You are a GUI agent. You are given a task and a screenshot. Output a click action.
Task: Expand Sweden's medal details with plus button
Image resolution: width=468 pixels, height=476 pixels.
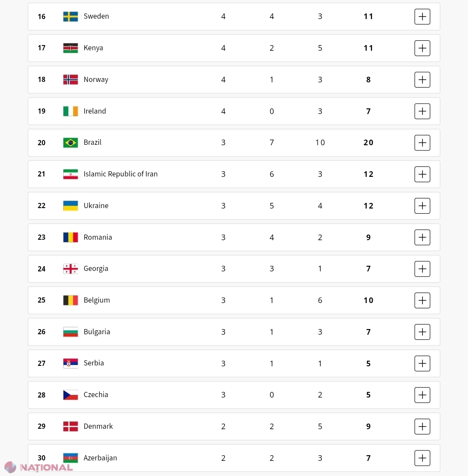[422, 16]
